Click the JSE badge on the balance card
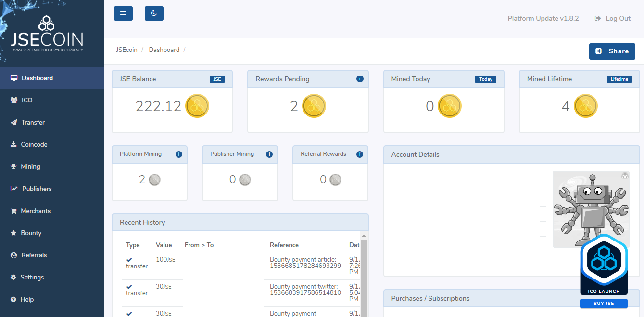Screen dimensions: 644x317 point(217,79)
